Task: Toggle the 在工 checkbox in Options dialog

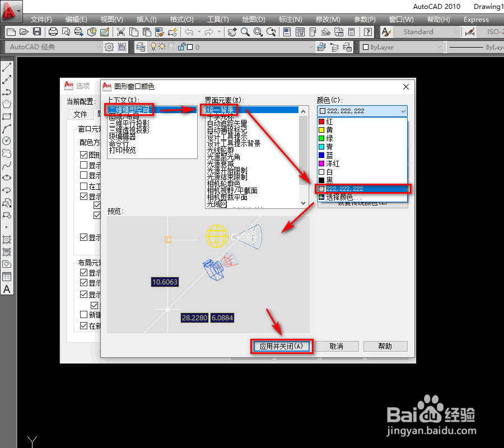Action: click(83, 186)
